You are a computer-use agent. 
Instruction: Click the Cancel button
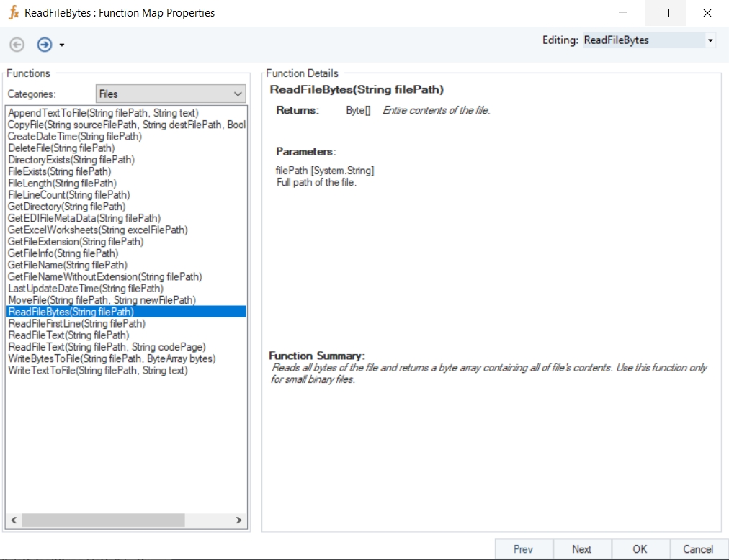click(697, 549)
